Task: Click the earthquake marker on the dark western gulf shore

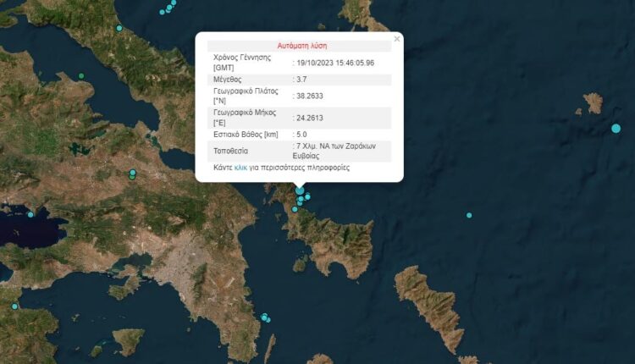Action: [x=30, y=214]
